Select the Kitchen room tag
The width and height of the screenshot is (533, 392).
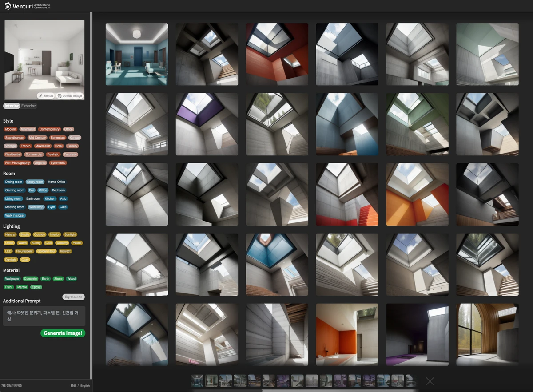50,199
